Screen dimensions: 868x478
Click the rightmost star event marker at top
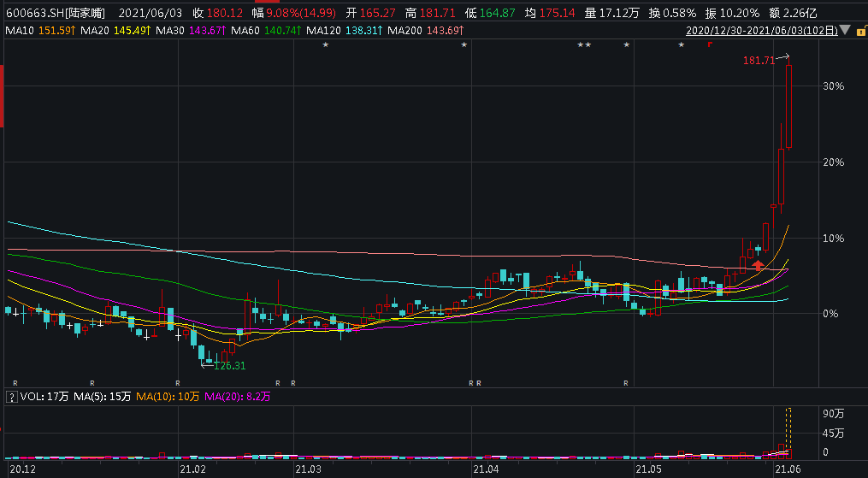click(x=681, y=44)
